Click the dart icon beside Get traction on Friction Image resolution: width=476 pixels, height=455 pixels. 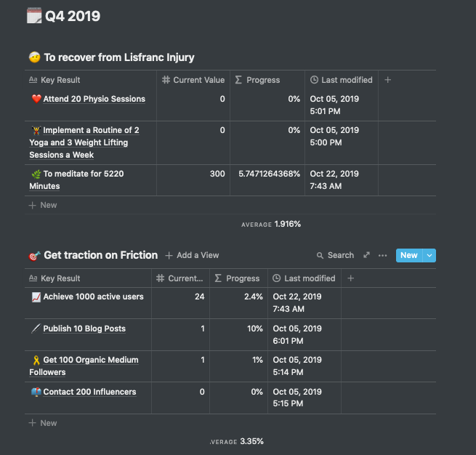(34, 255)
